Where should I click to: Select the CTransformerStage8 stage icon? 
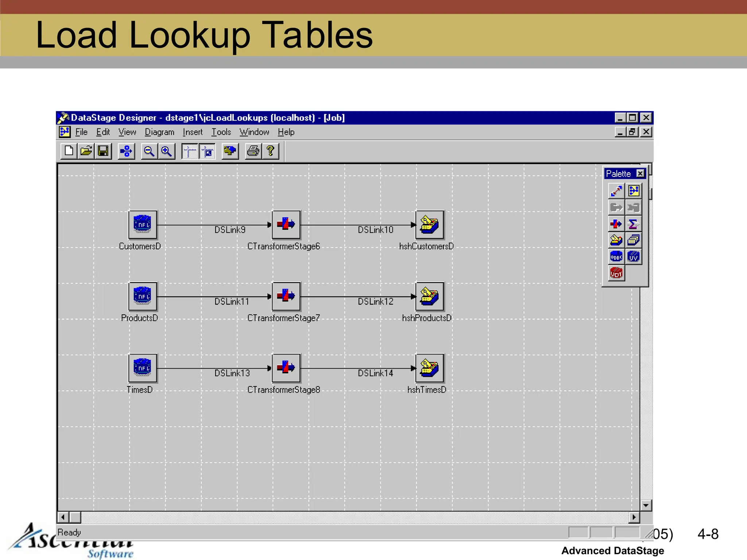pos(286,368)
